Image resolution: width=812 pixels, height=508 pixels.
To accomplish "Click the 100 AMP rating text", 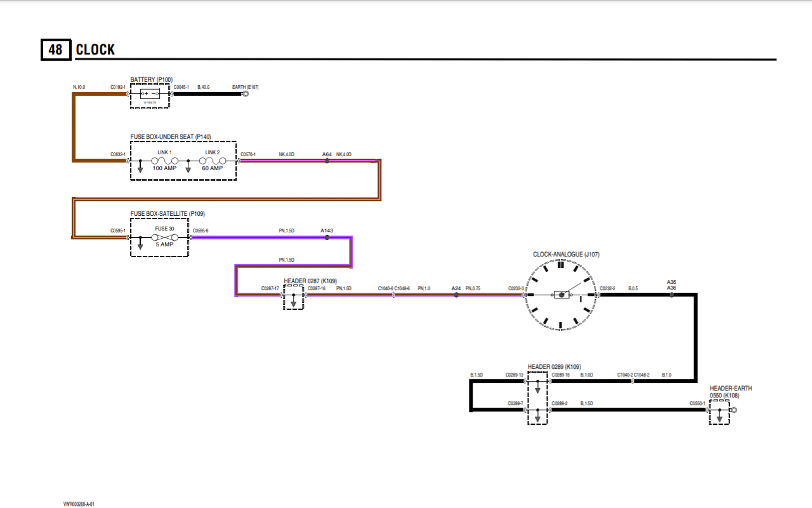I will click(165, 168).
